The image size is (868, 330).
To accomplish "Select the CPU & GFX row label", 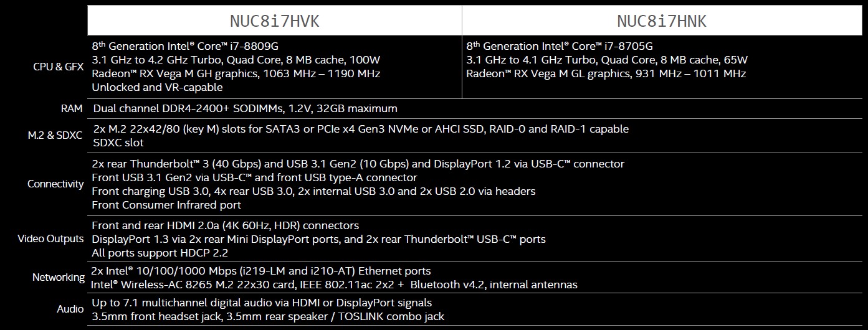I will (58, 67).
